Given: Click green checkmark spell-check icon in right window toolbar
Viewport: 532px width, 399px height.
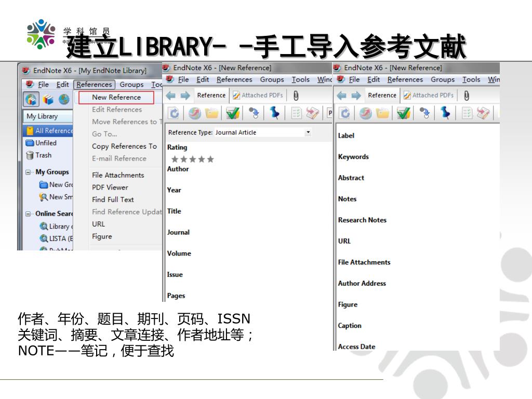Looking at the screenshot, I should (403, 113).
